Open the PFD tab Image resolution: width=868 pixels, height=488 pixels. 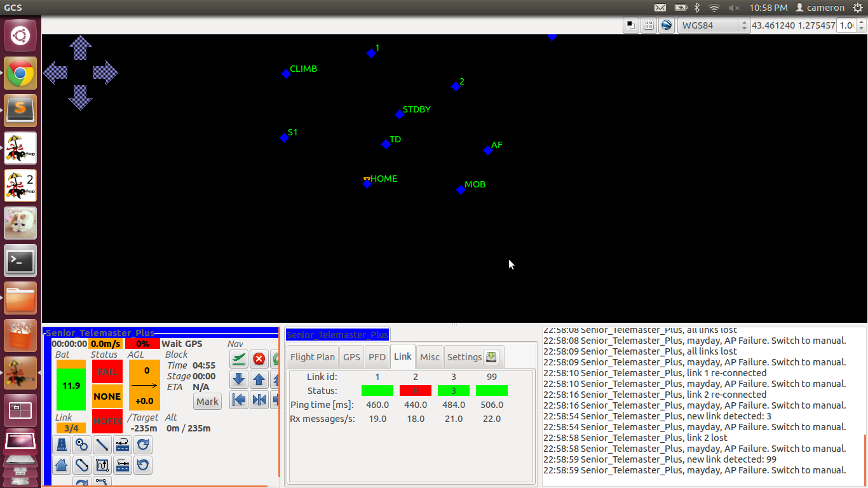pos(377,357)
